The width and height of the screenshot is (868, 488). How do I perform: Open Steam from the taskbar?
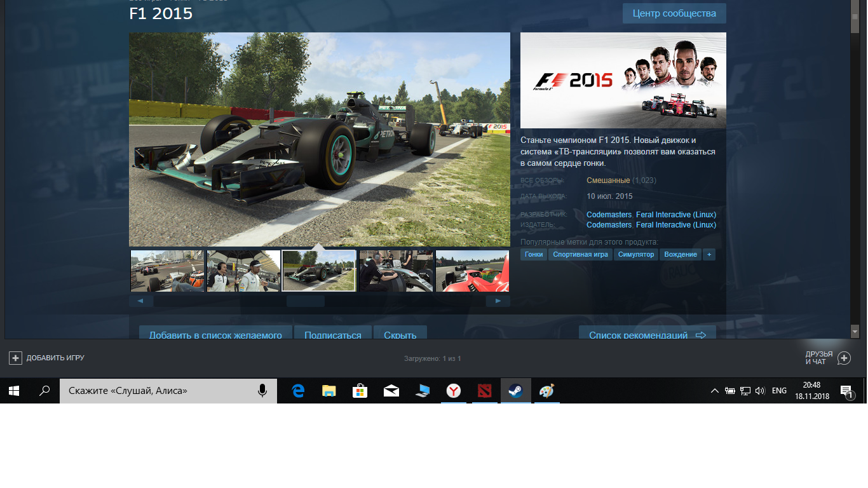coord(516,391)
